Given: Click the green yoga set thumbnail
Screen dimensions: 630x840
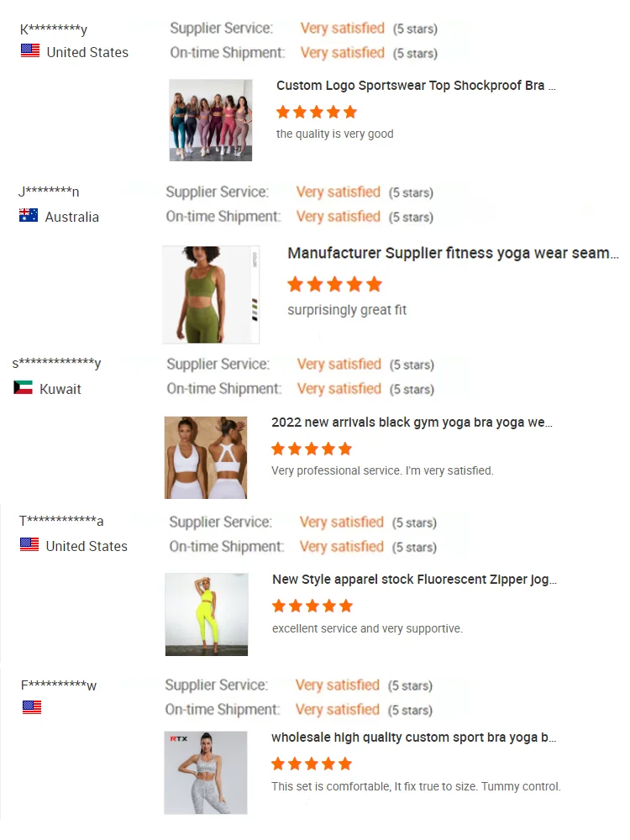Looking at the screenshot, I should 211,295.
